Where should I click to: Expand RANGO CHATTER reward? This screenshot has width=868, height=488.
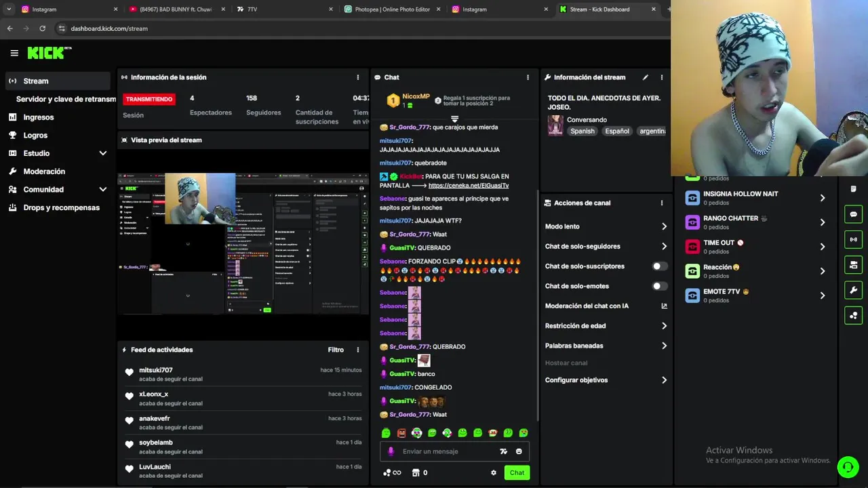823,222
